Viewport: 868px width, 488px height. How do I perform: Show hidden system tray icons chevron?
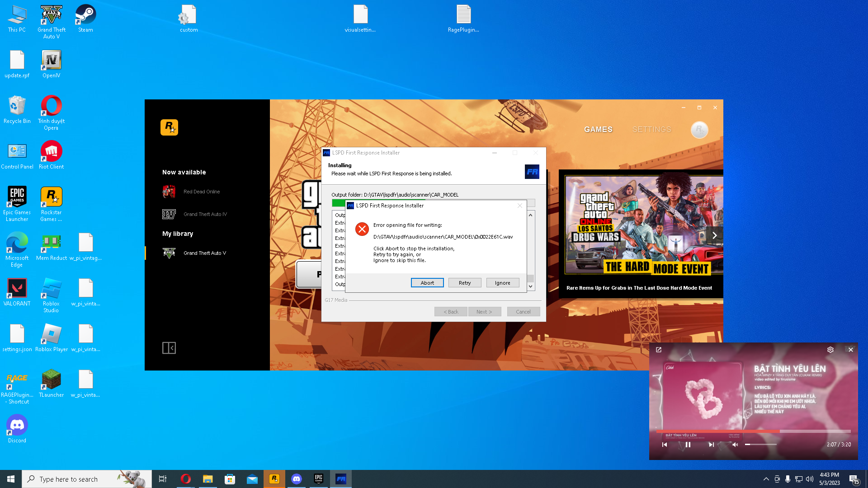pos(766,479)
